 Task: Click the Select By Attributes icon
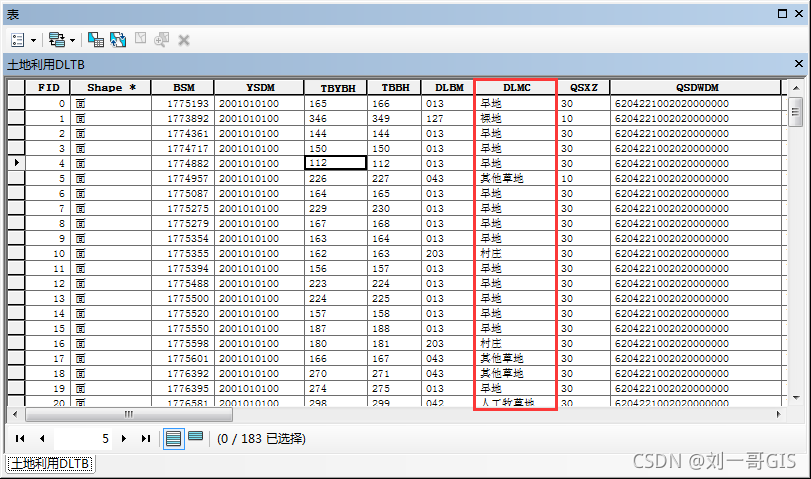tap(96, 40)
